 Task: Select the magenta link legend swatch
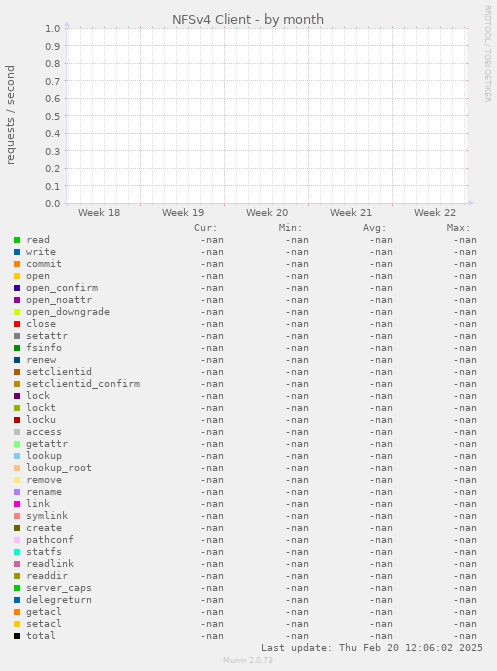coord(17,504)
